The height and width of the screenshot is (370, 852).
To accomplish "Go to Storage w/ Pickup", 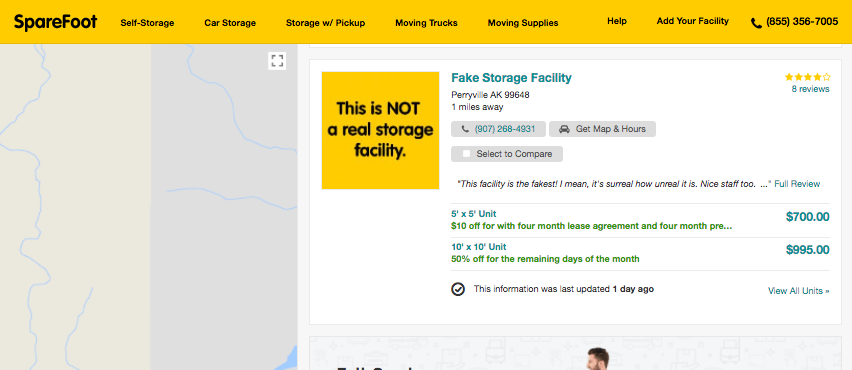I will [x=325, y=23].
